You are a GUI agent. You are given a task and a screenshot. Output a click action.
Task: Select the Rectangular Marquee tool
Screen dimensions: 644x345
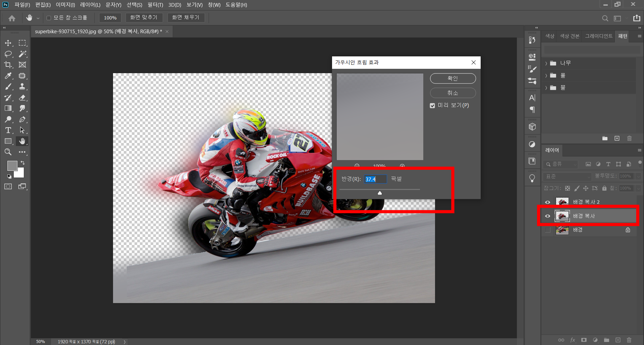pyautogui.click(x=22, y=43)
